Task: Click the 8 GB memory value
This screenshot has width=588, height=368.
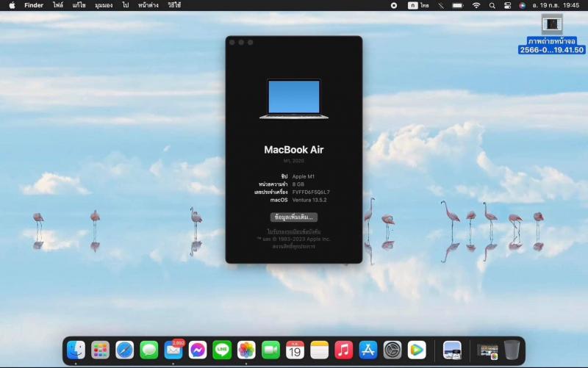Action: point(298,184)
